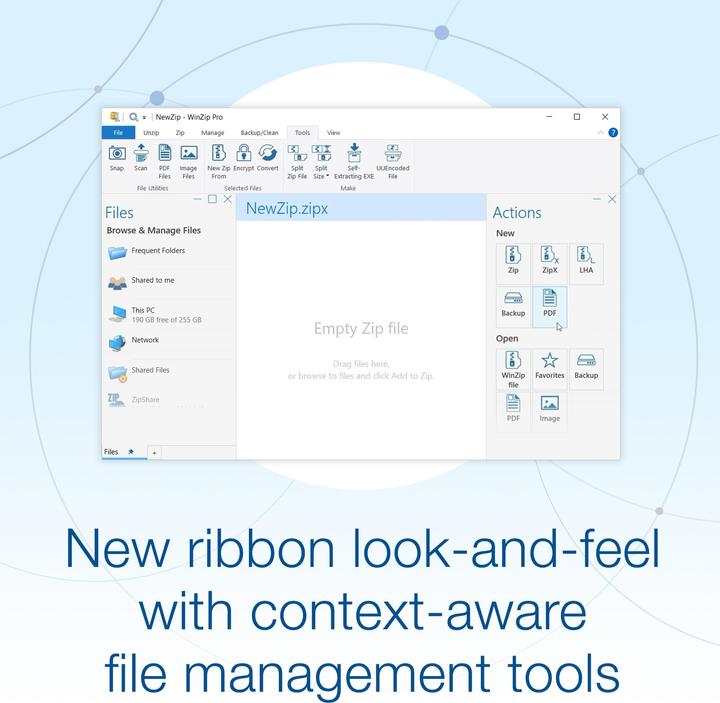Image resolution: width=720 pixels, height=703 pixels.
Task: Open Image Files utility in ribbon
Action: [189, 162]
